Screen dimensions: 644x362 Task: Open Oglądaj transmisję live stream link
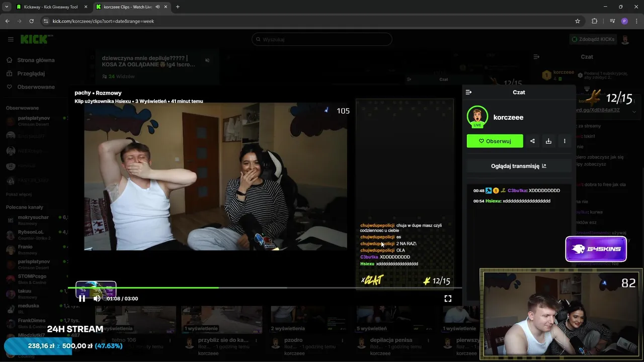click(519, 166)
